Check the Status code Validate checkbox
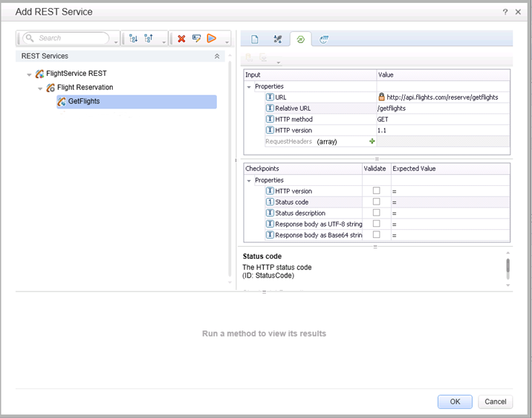The image size is (532, 418). [x=376, y=202]
